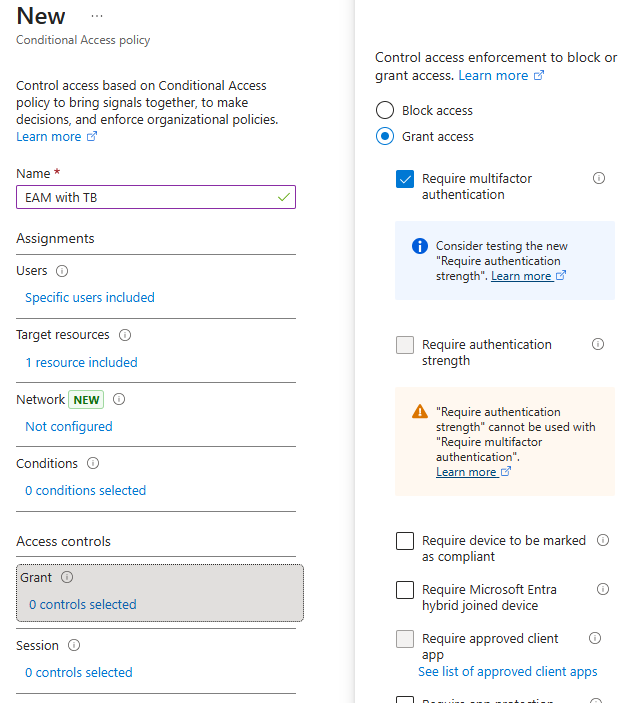
Task: Open Not configured under Network
Action: click(69, 426)
